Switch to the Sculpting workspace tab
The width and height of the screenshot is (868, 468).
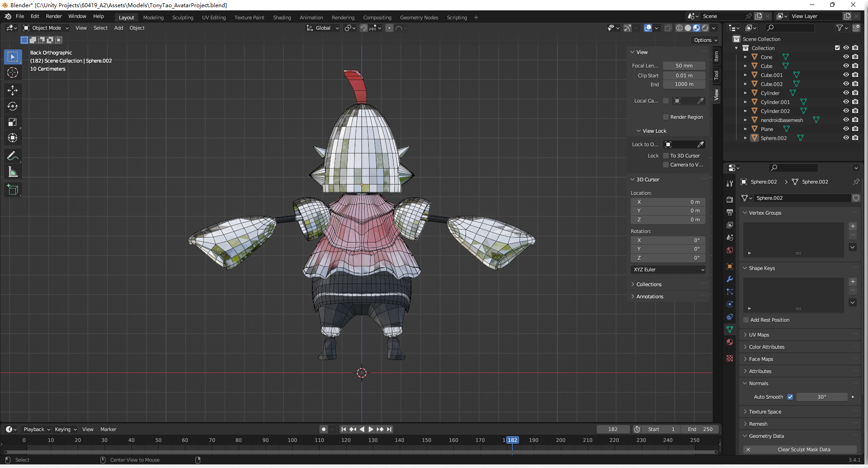tap(182, 18)
